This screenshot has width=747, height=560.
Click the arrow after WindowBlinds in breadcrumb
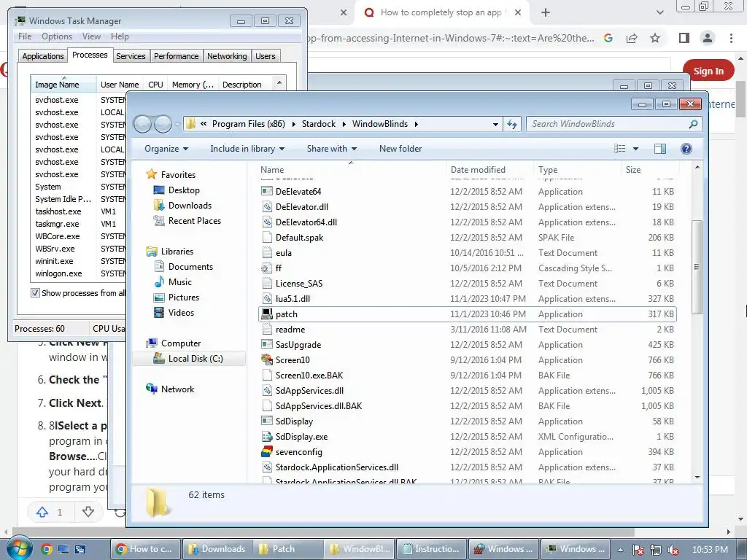click(417, 124)
